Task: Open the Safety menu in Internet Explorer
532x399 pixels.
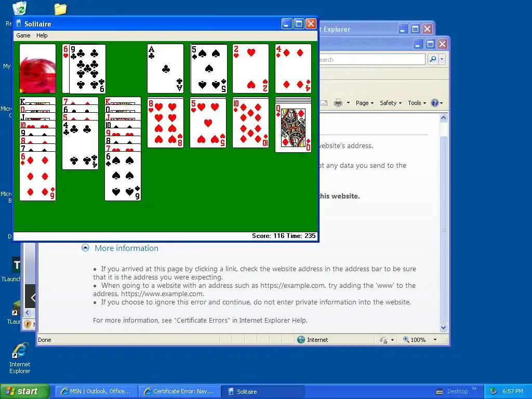Action: click(391, 103)
